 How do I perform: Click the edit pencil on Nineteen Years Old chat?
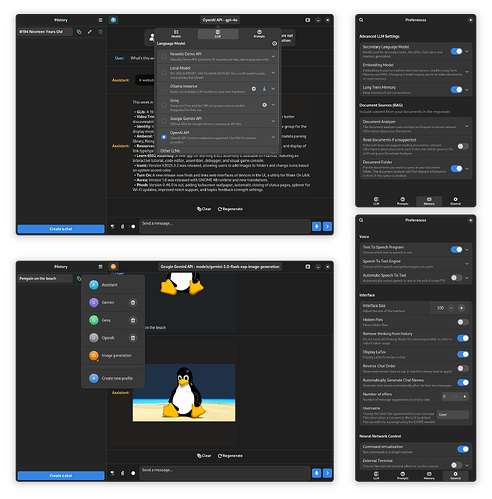(90, 32)
